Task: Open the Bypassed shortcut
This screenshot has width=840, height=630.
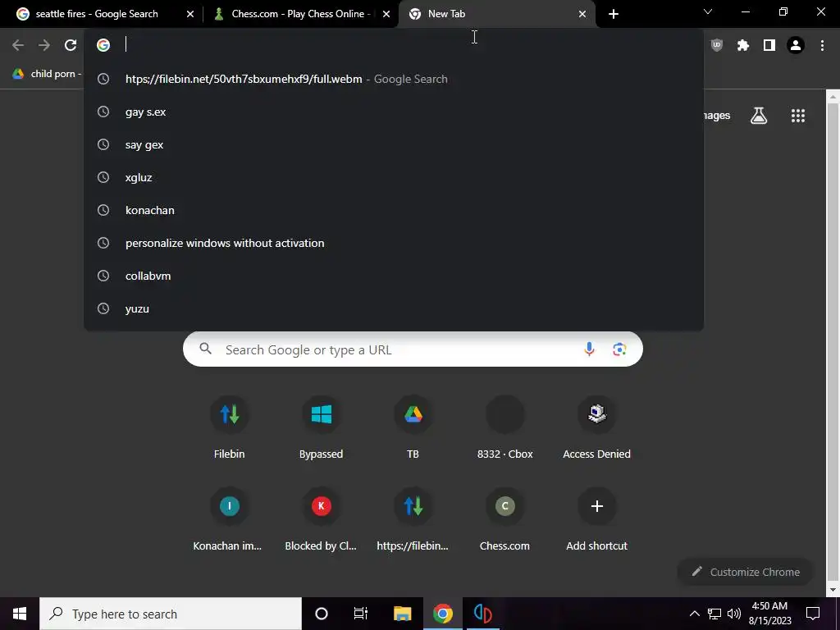Action: (x=322, y=428)
